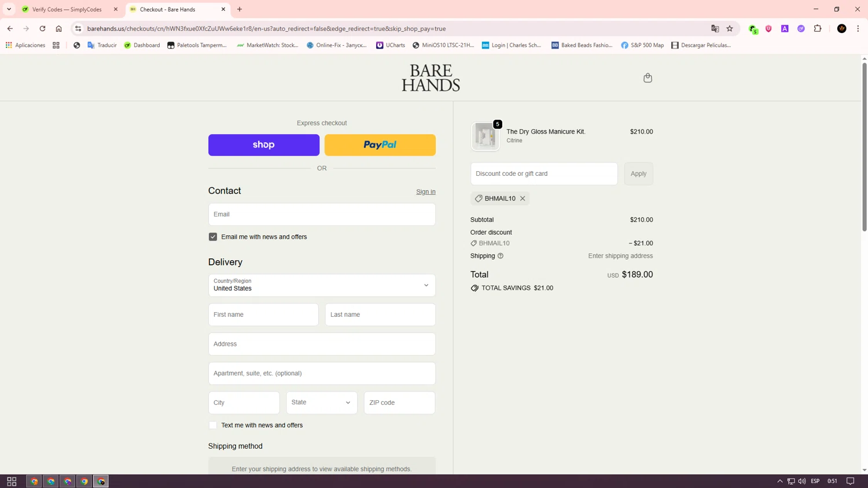Focus the City field
Screen dimensions: 868x488
[x=244, y=402]
